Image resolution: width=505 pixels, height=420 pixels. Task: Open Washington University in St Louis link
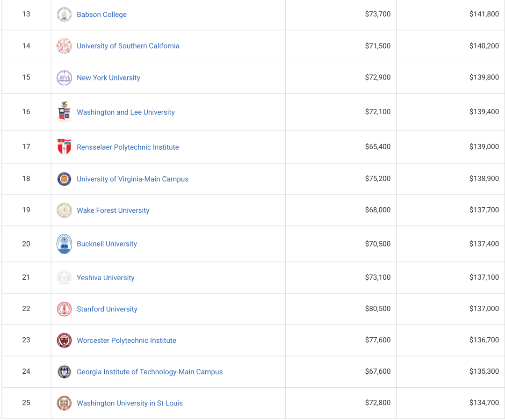click(x=130, y=403)
